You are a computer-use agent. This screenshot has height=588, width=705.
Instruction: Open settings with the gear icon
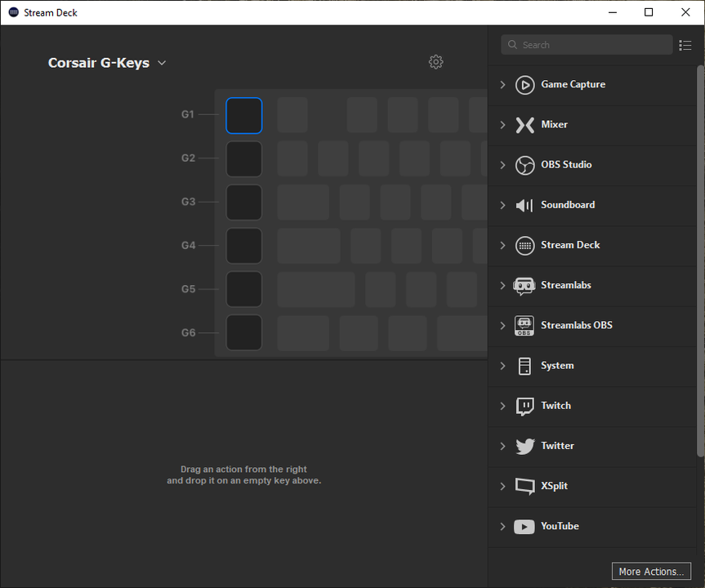coord(435,62)
